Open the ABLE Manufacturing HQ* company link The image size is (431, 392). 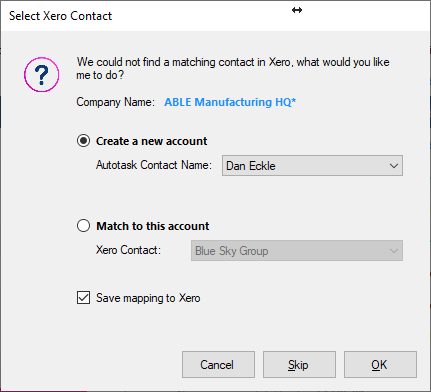pos(230,102)
